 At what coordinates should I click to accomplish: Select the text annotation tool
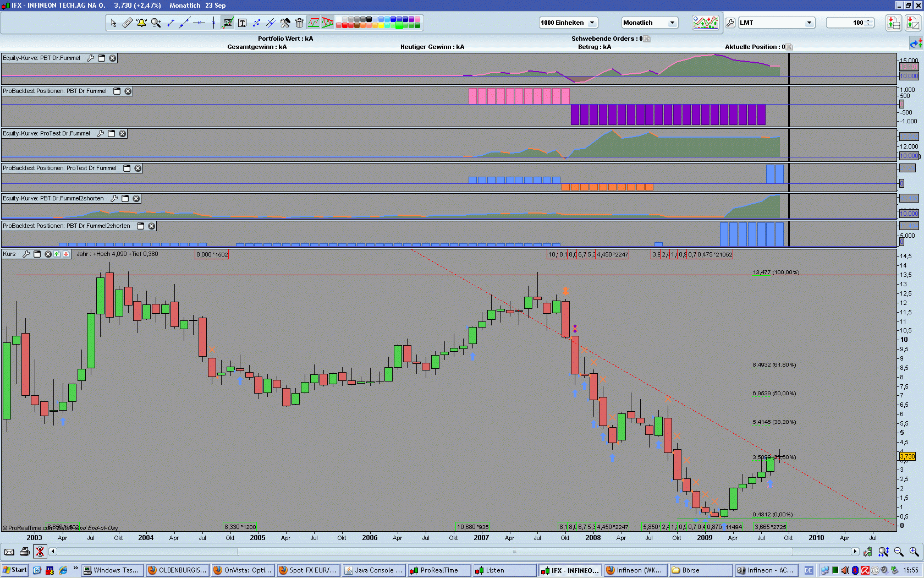click(x=242, y=23)
